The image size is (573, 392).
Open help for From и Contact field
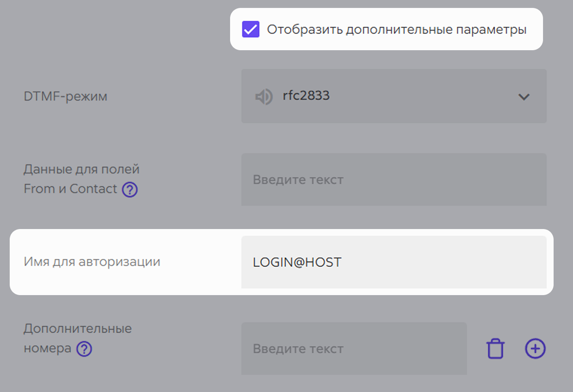[130, 190]
